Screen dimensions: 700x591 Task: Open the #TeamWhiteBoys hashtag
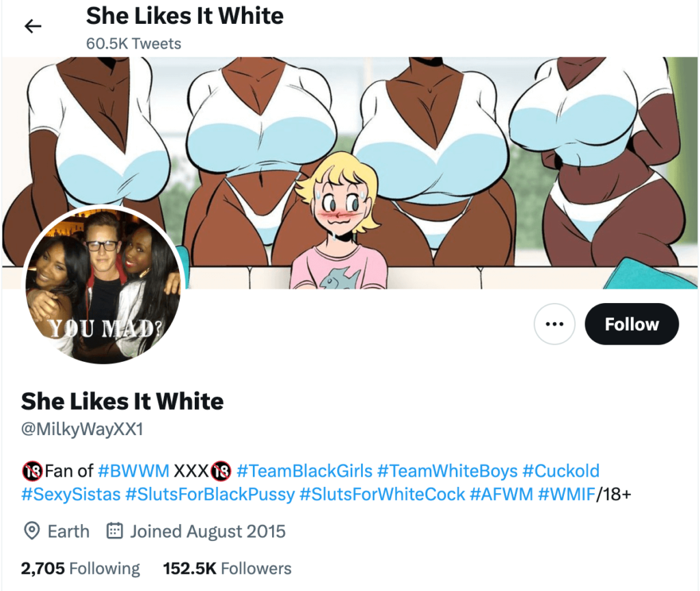pyautogui.click(x=447, y=471)
